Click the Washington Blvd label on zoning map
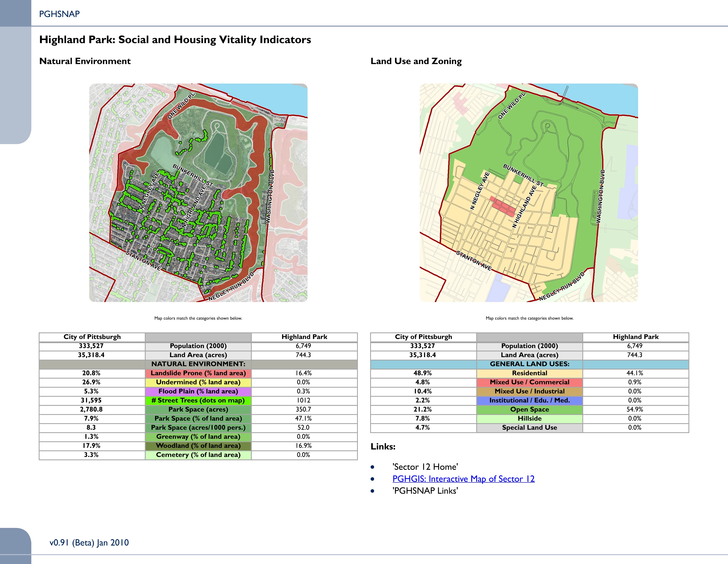Image resolution: width=728 pixels, height=564 pixels. coord(601,197)
